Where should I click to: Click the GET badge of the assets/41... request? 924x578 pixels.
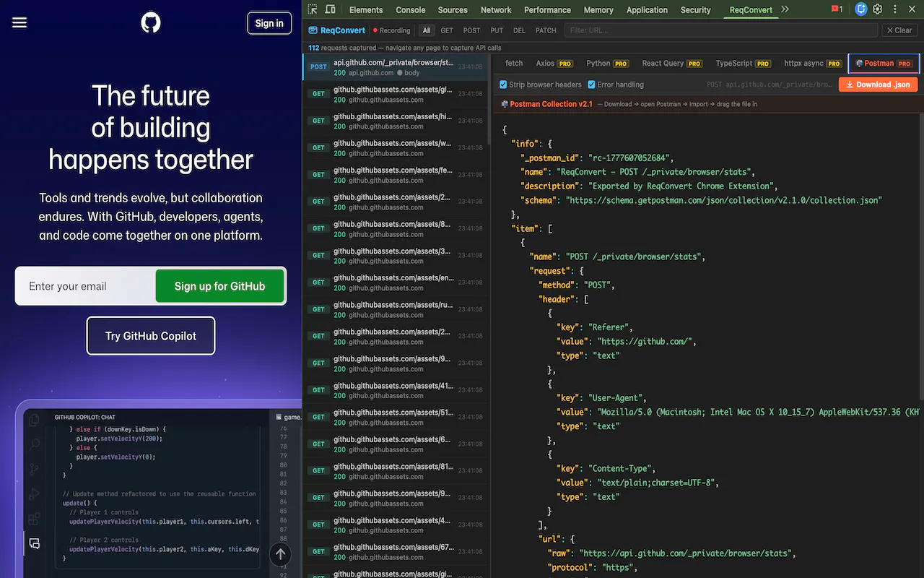tap(318, 390)
